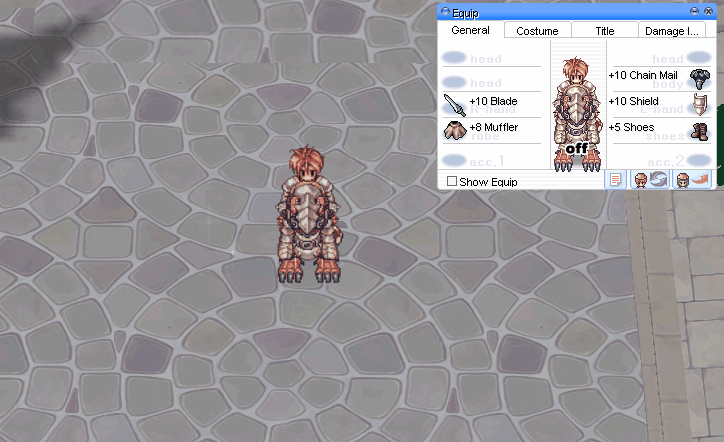The image size is (724, 442).
Task: Toggle the 'off' label on character preview
Action: click(x=577, y=148)
